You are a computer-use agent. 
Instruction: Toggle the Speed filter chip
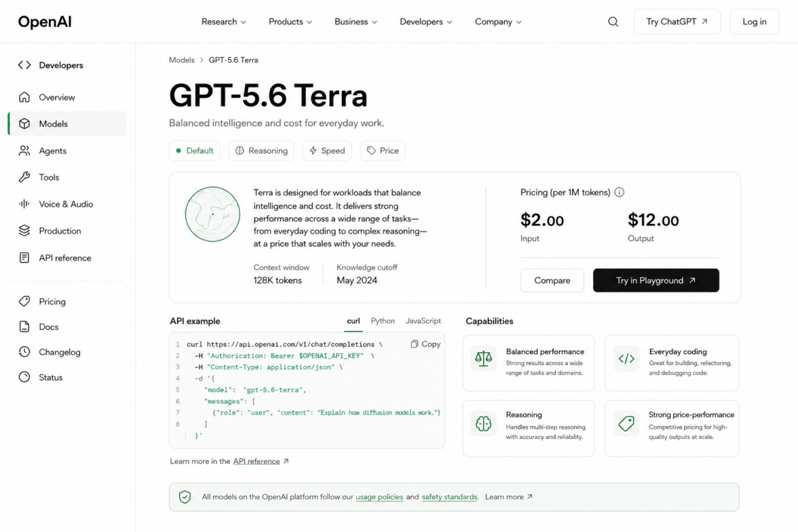(327, 151)
